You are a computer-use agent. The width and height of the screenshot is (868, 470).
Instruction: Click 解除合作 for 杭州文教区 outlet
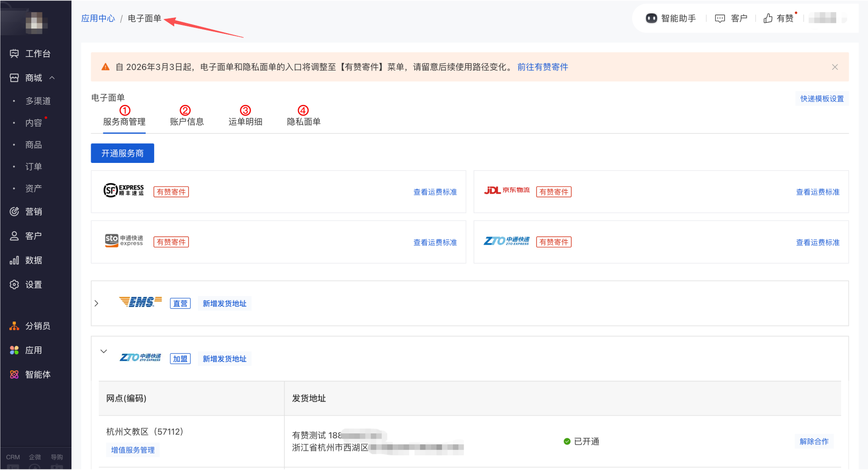813,441
